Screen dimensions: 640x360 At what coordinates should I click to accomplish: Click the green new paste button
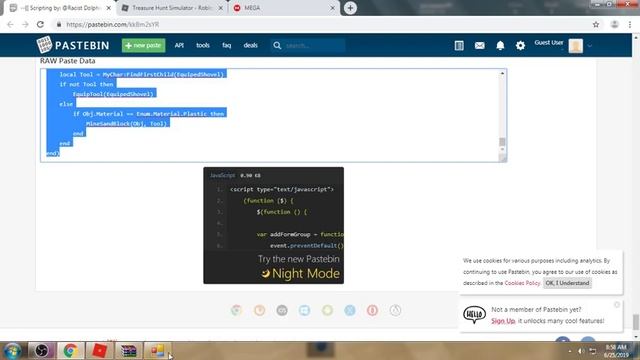(x=143, y=45)
